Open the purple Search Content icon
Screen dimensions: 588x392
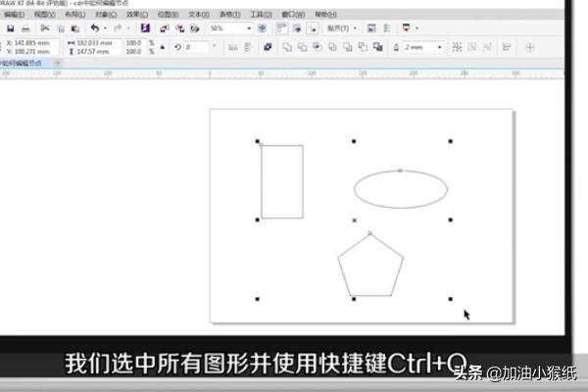pos(145,28)
